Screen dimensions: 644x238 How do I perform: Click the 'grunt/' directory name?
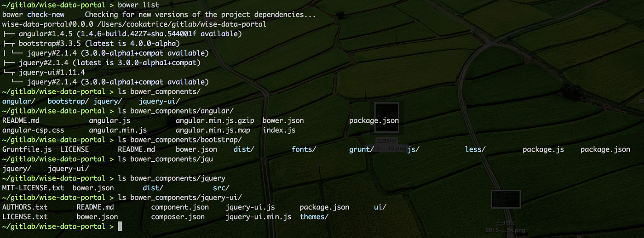click(x=362, y=150)
